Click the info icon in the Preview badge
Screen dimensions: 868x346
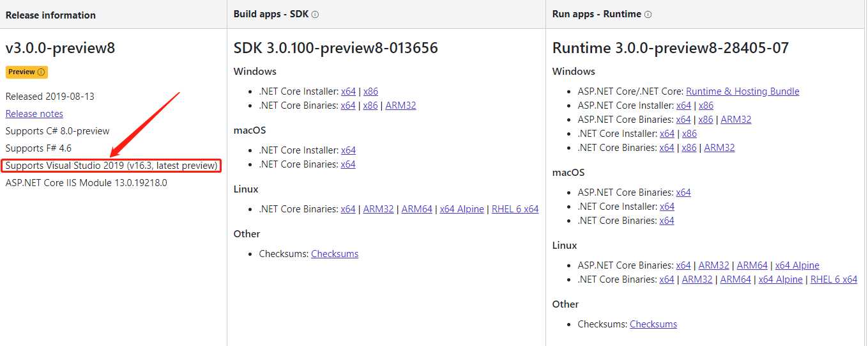[42, 72]
